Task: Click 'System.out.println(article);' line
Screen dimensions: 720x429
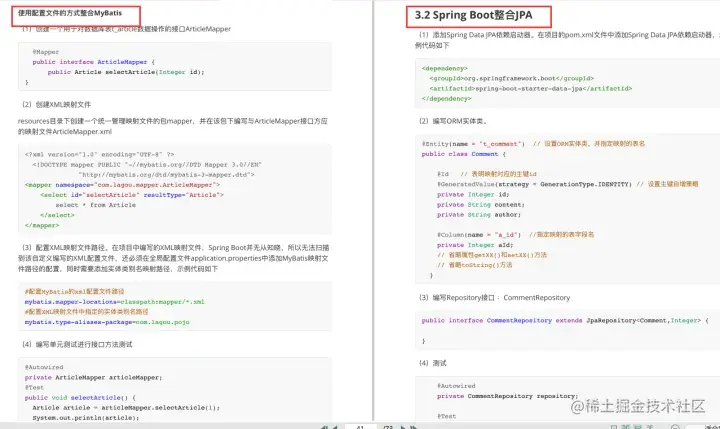Action: (85, 418)
